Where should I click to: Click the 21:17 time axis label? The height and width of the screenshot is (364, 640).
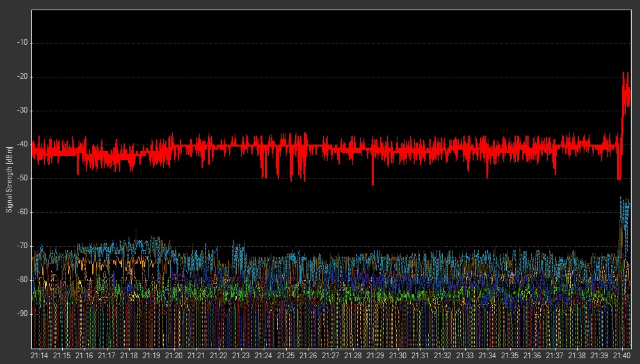click(x=107, y=355)
